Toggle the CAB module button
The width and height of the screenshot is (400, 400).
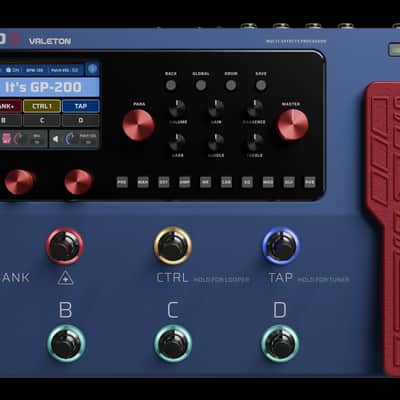(226, 182)
